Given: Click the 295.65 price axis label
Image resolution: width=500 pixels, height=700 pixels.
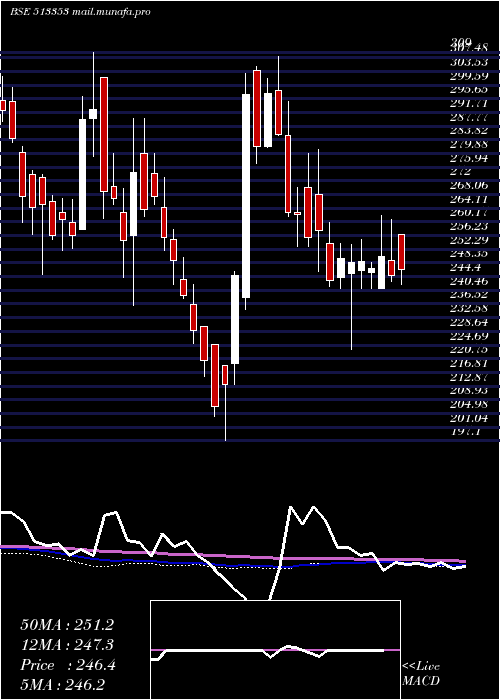Looking at the screenshot, I should coord(469,90).
